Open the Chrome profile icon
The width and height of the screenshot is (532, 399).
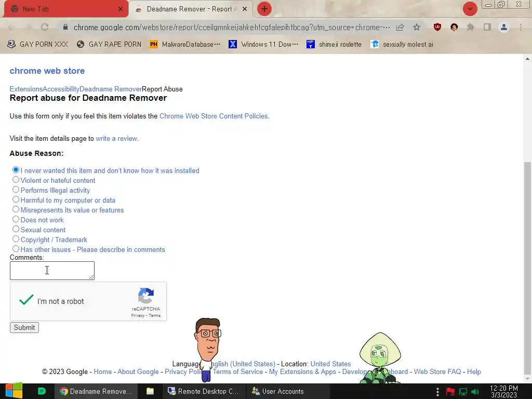pos(504,27)
